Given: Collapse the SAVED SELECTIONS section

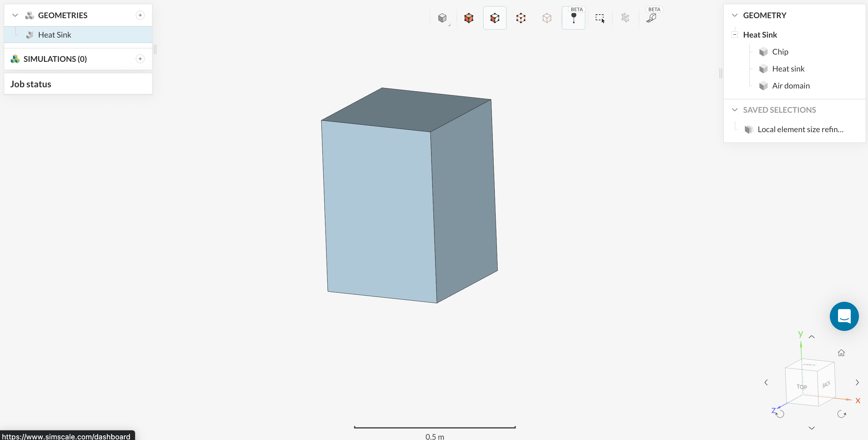Looking at the screenshot, I should pyautogui.click(x=735, y=110).
